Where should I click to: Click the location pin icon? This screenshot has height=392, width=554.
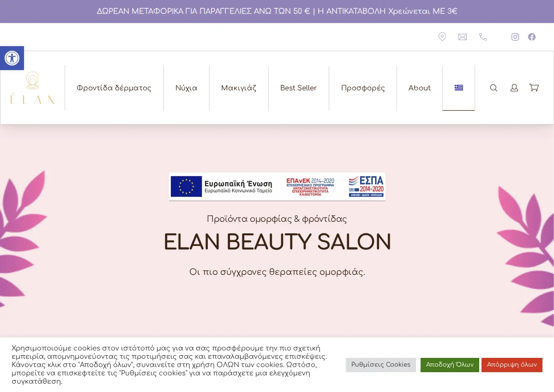tap(442, 37)
